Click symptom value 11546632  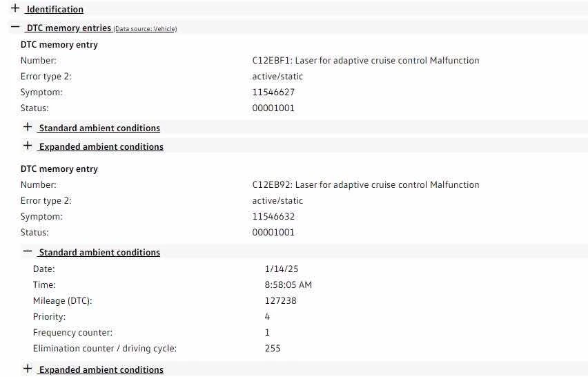[x=273, y=217]
